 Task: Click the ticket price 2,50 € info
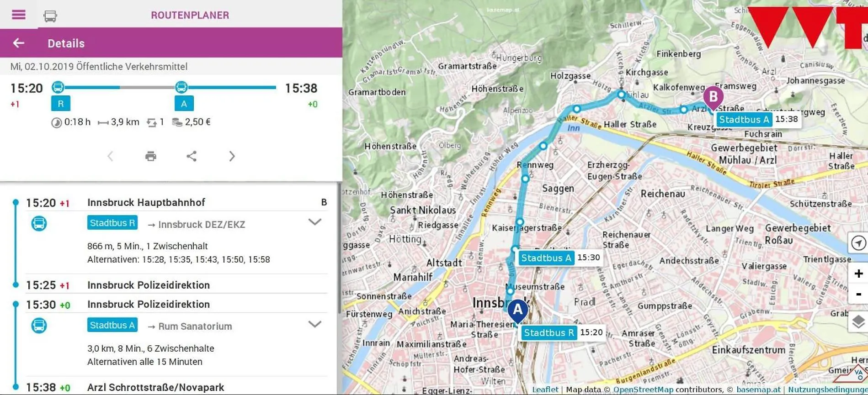[x=191, y=122]
